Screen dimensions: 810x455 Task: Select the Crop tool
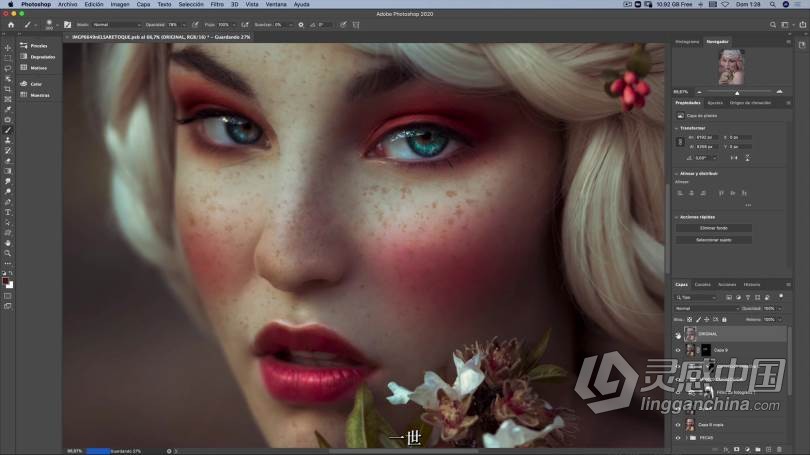pyautogui.click(x=8, y=89)
